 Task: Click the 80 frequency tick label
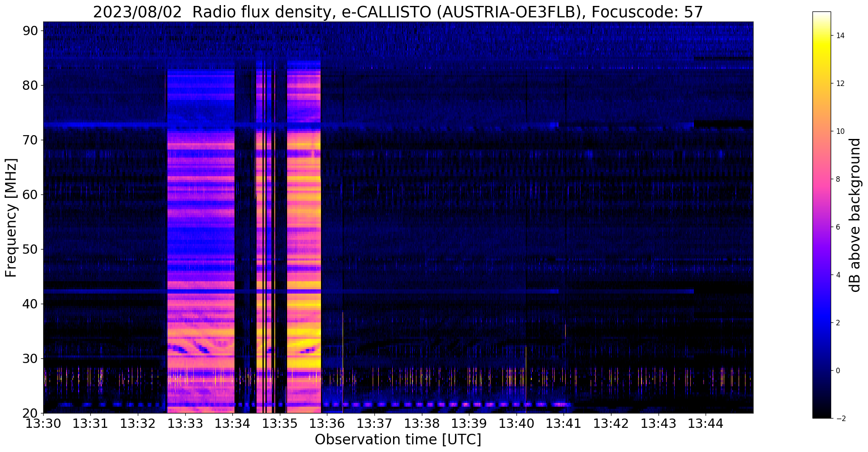pos(31,85)
